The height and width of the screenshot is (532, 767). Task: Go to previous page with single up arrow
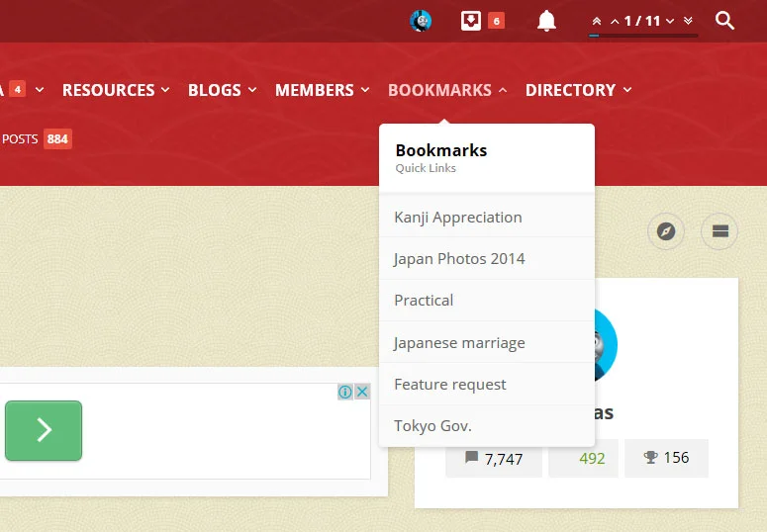[615, 22]
